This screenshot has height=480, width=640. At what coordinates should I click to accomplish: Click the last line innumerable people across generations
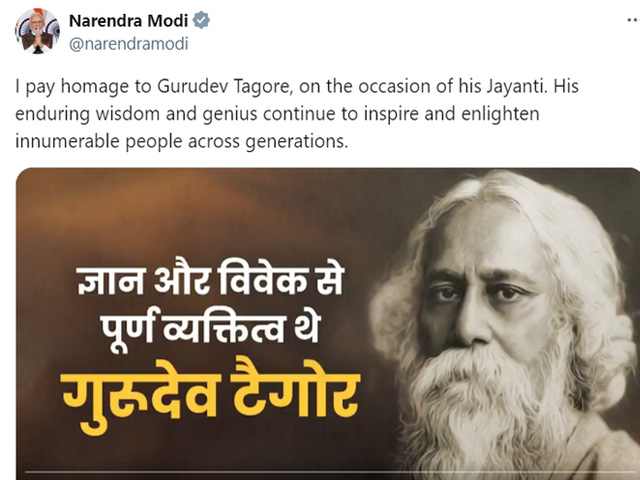pyautogui.click(x=182, y=141)
